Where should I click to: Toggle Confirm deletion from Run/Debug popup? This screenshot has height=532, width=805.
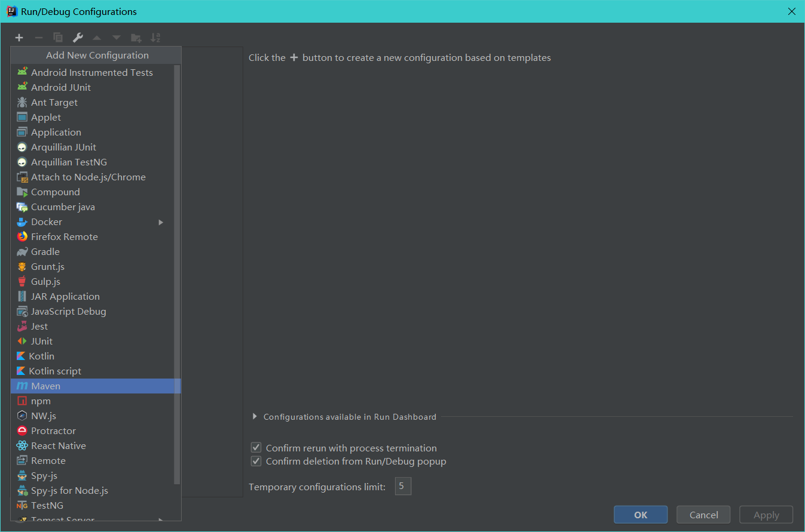(256, 461)
